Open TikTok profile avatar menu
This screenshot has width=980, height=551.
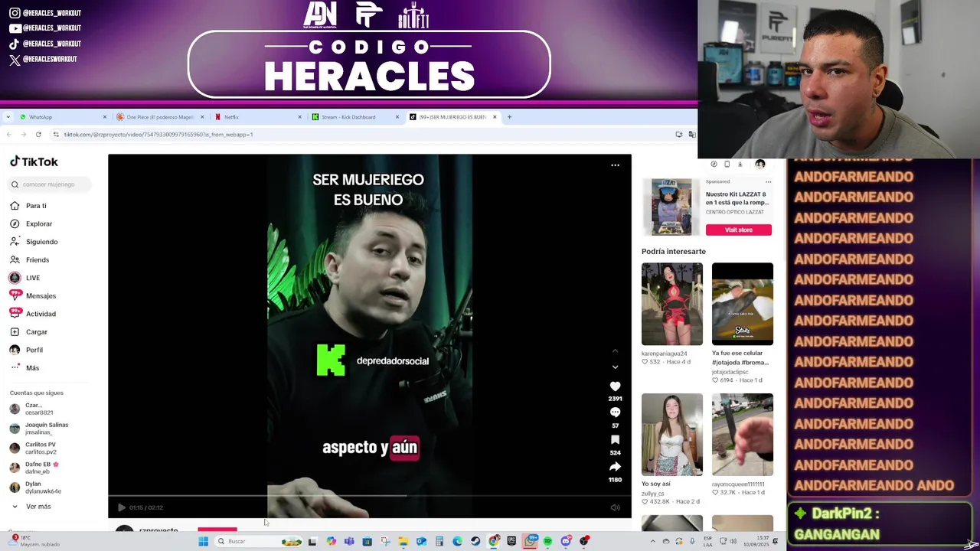coord(760,164)
